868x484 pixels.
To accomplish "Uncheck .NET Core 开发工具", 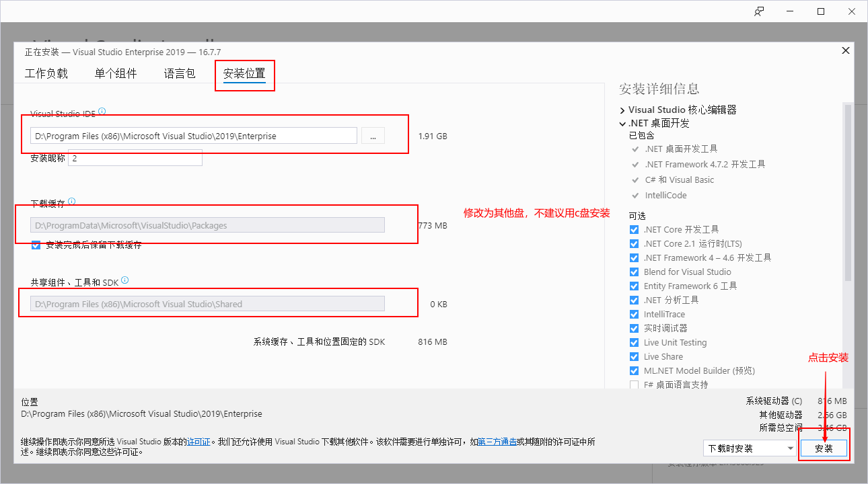I will 634,229.
